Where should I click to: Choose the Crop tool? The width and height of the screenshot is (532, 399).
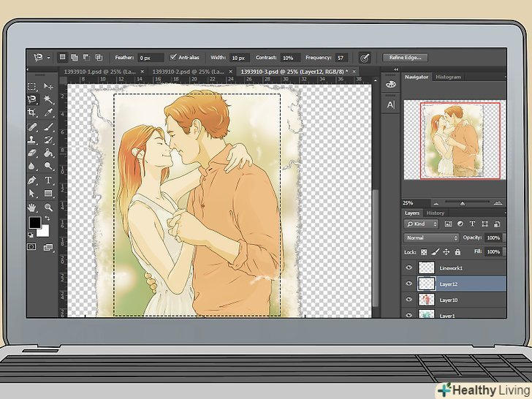(32, 113)
